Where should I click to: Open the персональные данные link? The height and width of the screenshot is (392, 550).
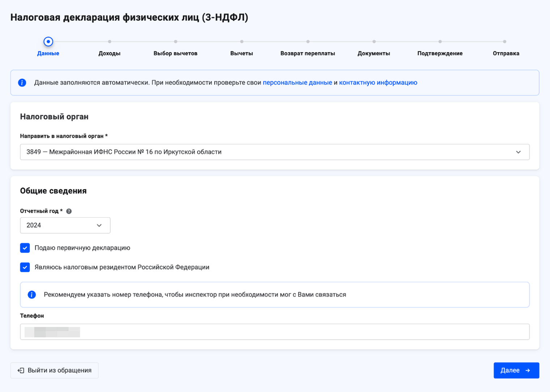297,82
